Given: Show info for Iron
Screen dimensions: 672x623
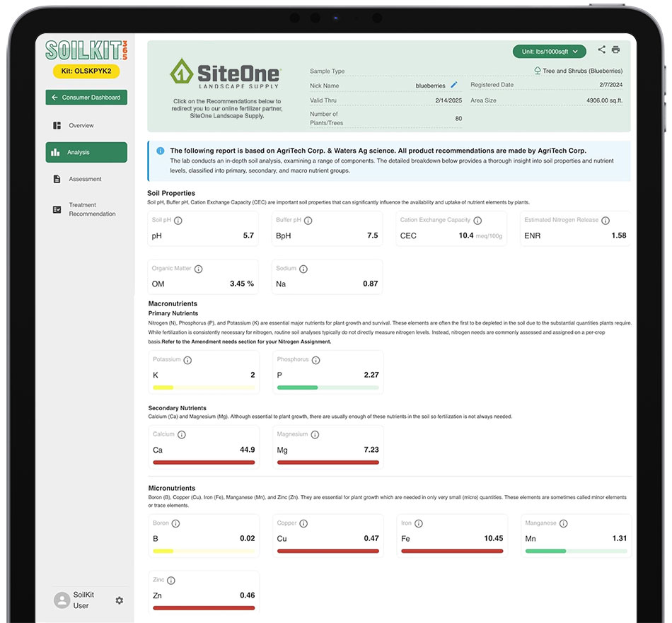Looking at the screenshot, I should point(419,523).
